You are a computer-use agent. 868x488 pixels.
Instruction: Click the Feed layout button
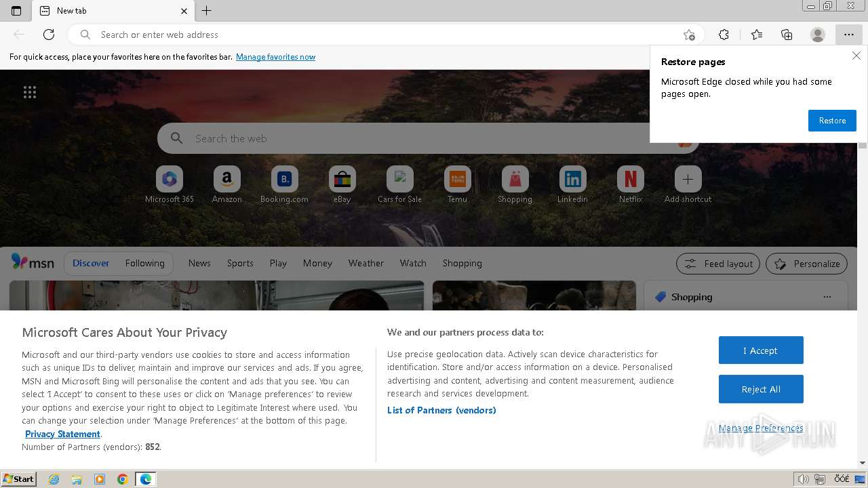719,264
